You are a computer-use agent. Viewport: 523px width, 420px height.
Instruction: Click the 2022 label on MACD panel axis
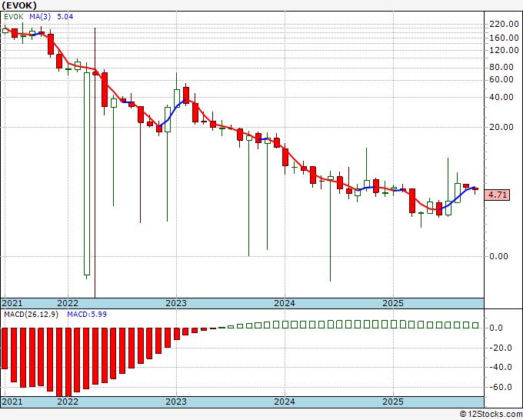point(68,402)
